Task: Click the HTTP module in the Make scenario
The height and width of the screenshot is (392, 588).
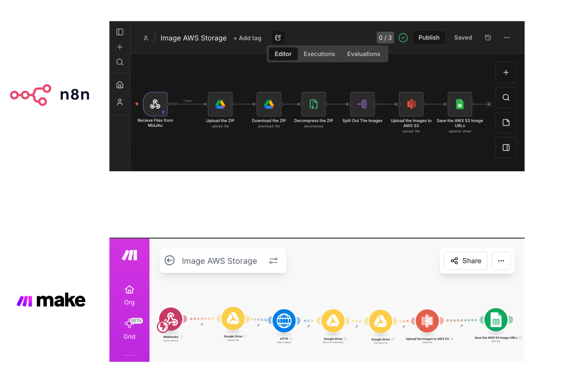Action: (284, 321)
